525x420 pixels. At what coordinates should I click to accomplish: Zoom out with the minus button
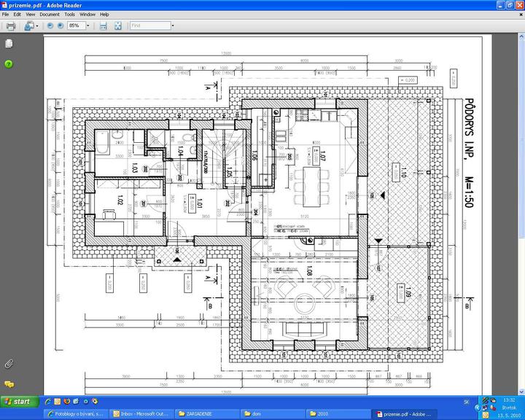tap(50, 26)
